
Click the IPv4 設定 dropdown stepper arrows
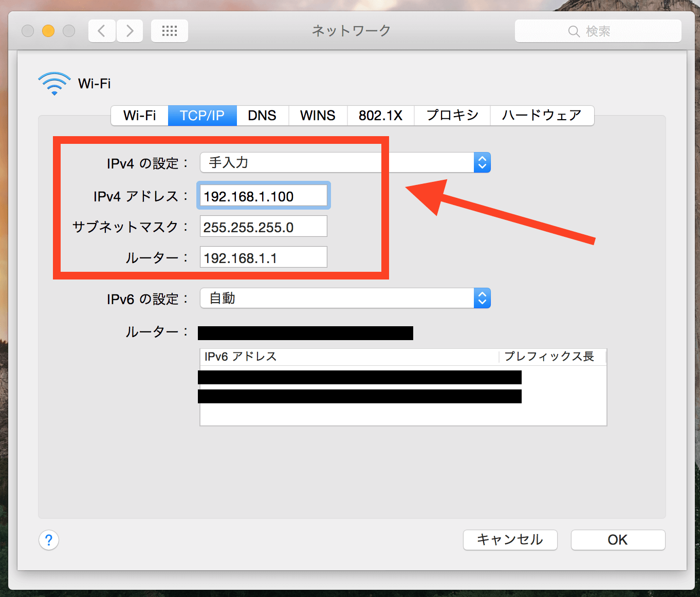click(482, 162)
